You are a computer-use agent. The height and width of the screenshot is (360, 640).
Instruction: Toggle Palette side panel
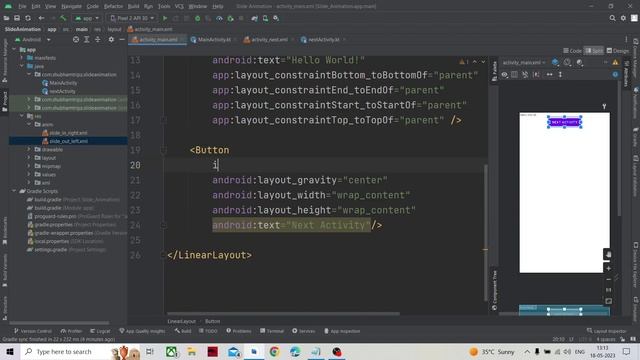tap(494, 71)
